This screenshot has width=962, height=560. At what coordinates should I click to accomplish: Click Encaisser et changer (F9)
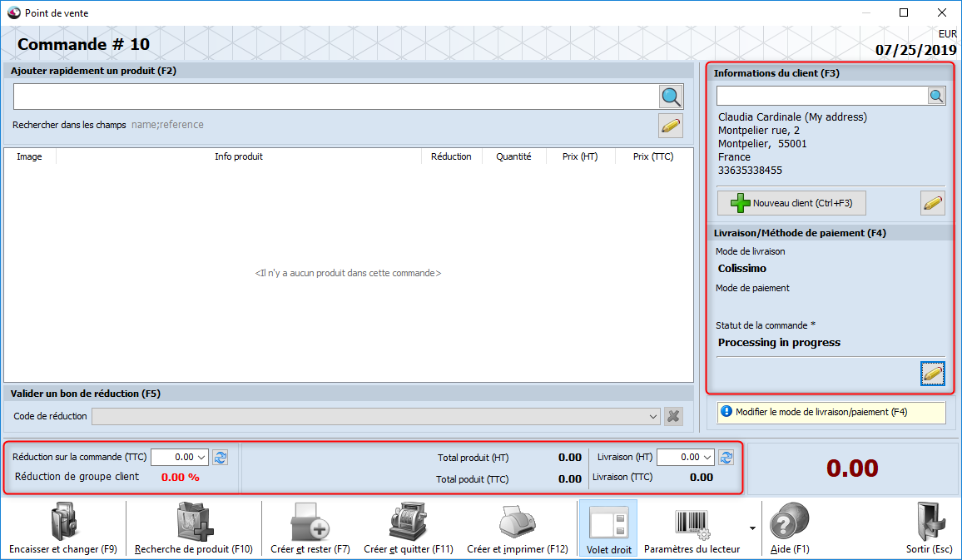(x=63, y=528)
